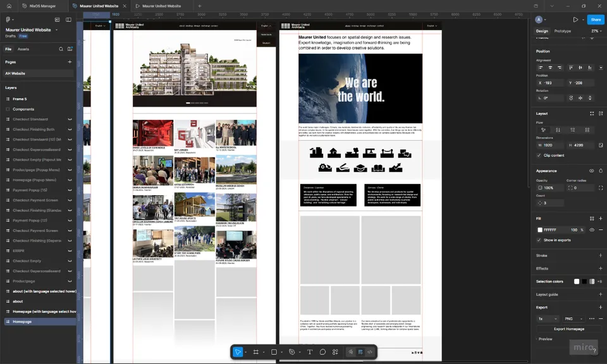
Task: Open the Frame tool options arrow
Action: point(264,352)
